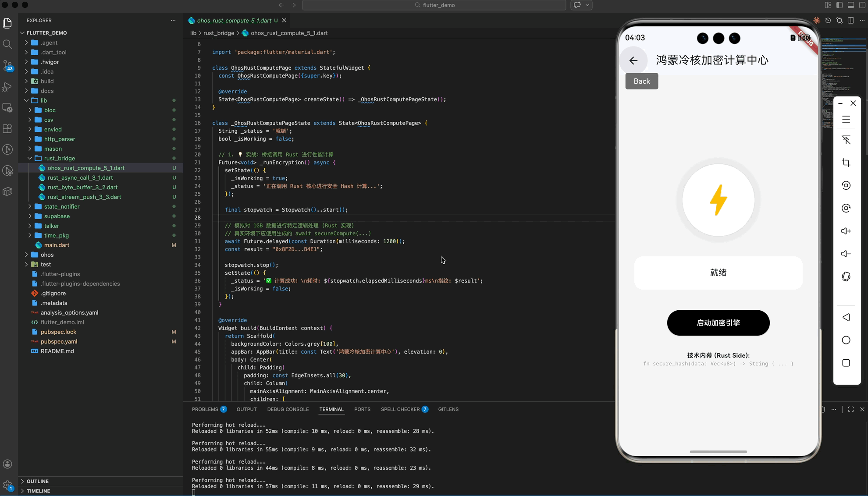The width and height of the screenshot is (868, 496).
Task: Click the gray Back button
Action: (x=641, y=81)
